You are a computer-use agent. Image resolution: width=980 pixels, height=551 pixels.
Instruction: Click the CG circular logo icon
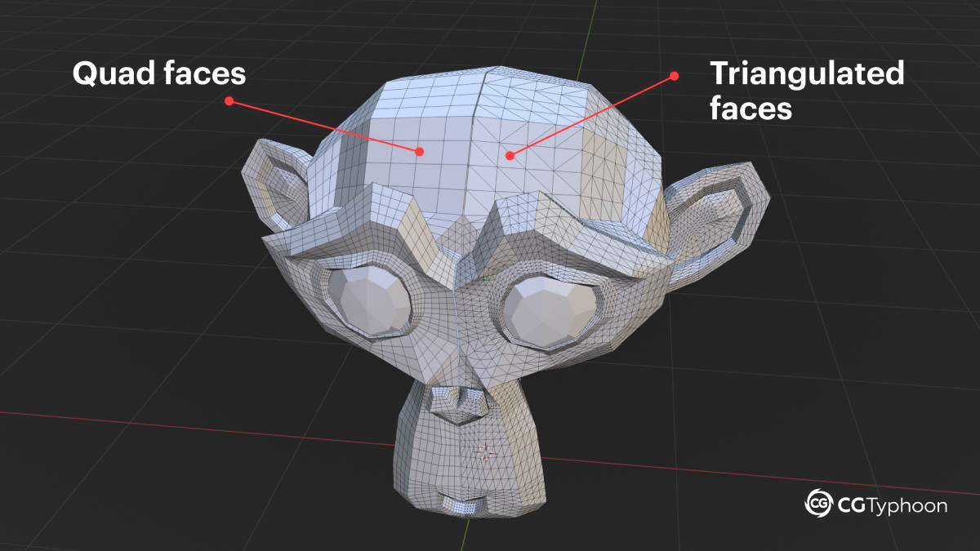819,504
